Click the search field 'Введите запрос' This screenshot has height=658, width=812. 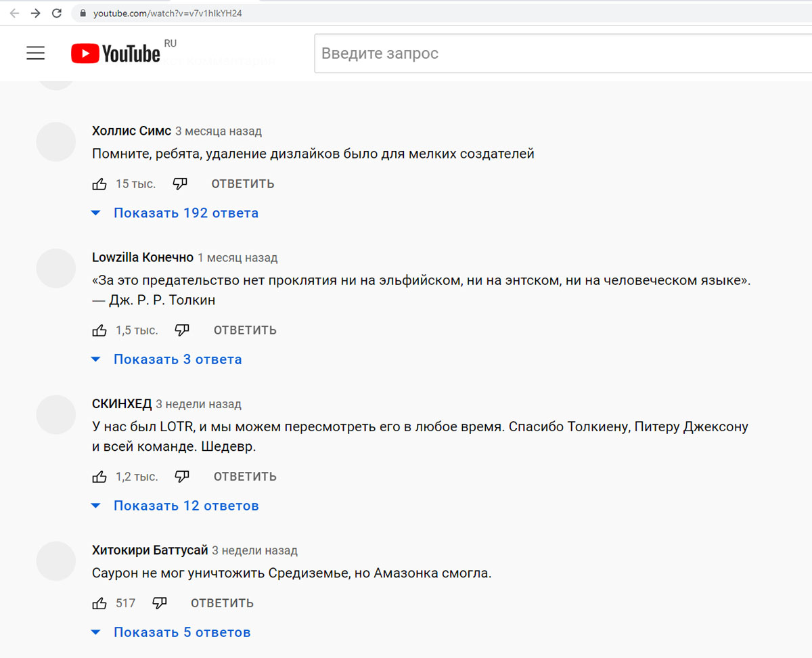tap(562, 53)
